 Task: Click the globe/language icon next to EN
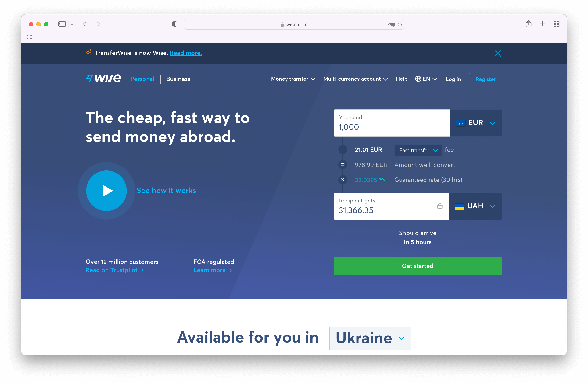coord(418,79)
